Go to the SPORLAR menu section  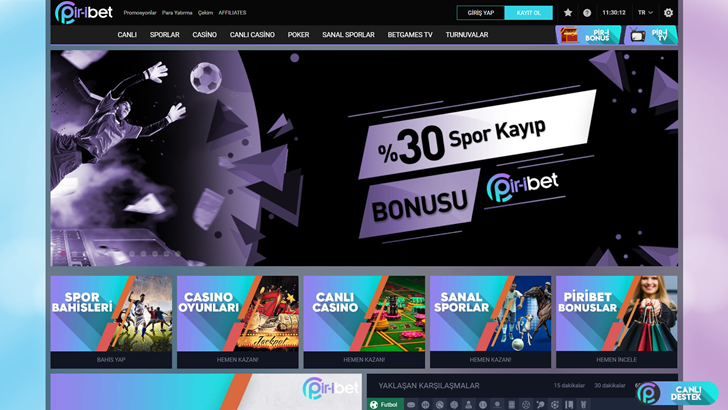(x=164, y=35)
